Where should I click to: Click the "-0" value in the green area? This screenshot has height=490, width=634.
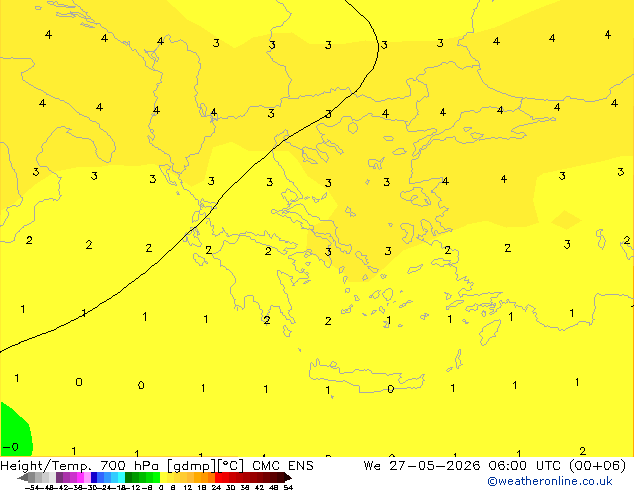pyautogui.click(x=11, y=447)
